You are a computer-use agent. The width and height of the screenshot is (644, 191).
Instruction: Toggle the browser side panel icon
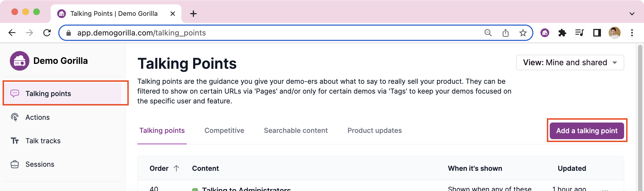click(597, 33)
